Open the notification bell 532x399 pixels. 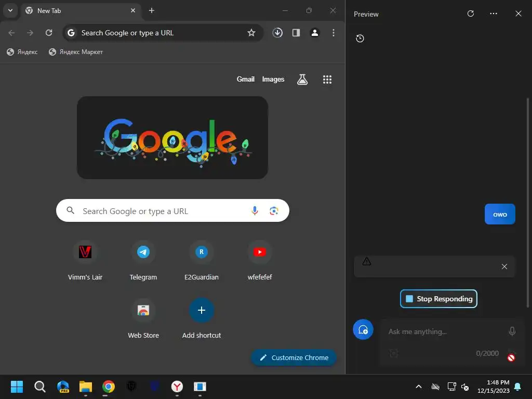point(518,387)
